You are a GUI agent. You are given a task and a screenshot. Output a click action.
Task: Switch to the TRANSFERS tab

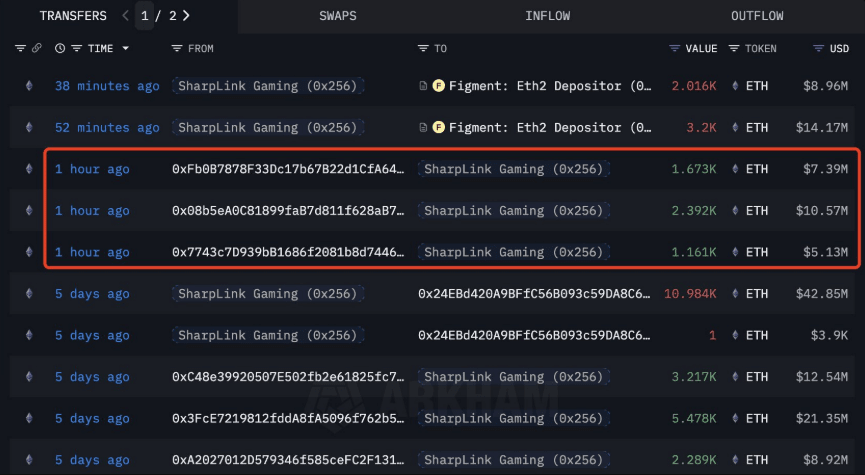[73, 16]
